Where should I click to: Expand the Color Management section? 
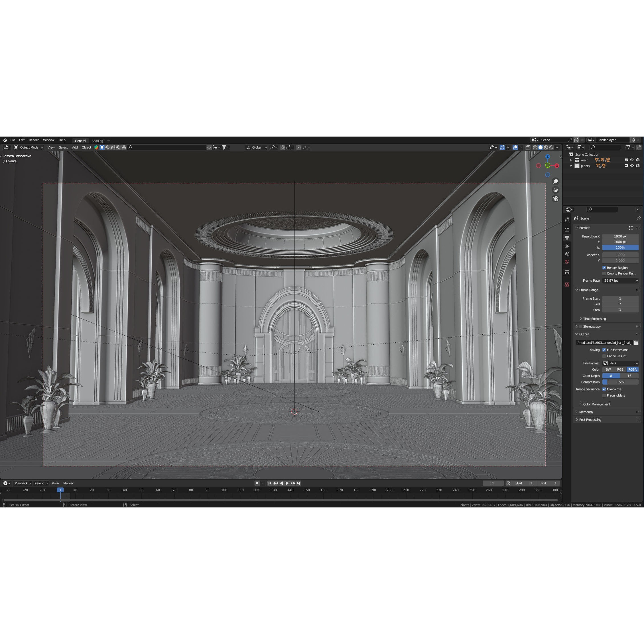(x=595, y=404)
